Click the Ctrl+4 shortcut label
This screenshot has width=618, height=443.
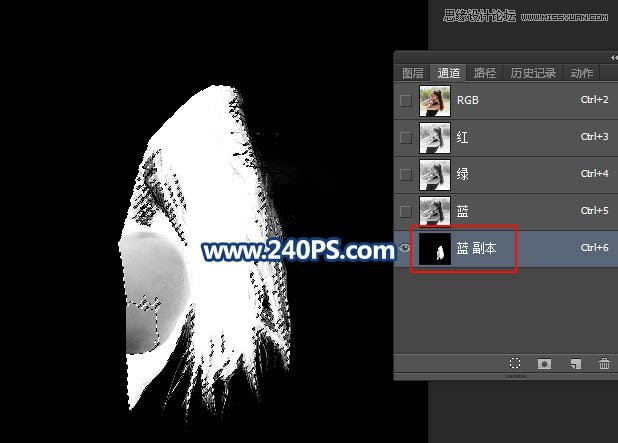594,173
